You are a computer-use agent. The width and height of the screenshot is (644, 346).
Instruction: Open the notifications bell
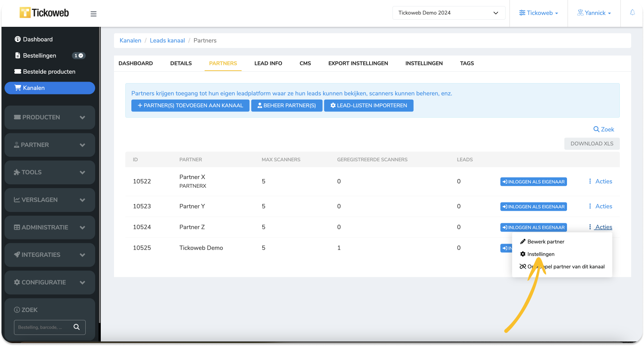pyautogui.click(x=632, y=12)
